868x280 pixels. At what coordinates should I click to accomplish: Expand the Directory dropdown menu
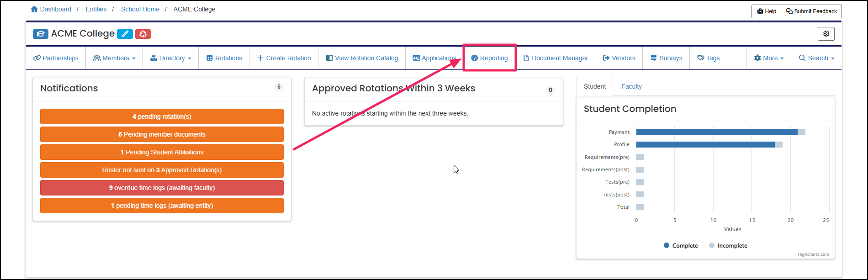coord(171,58)
